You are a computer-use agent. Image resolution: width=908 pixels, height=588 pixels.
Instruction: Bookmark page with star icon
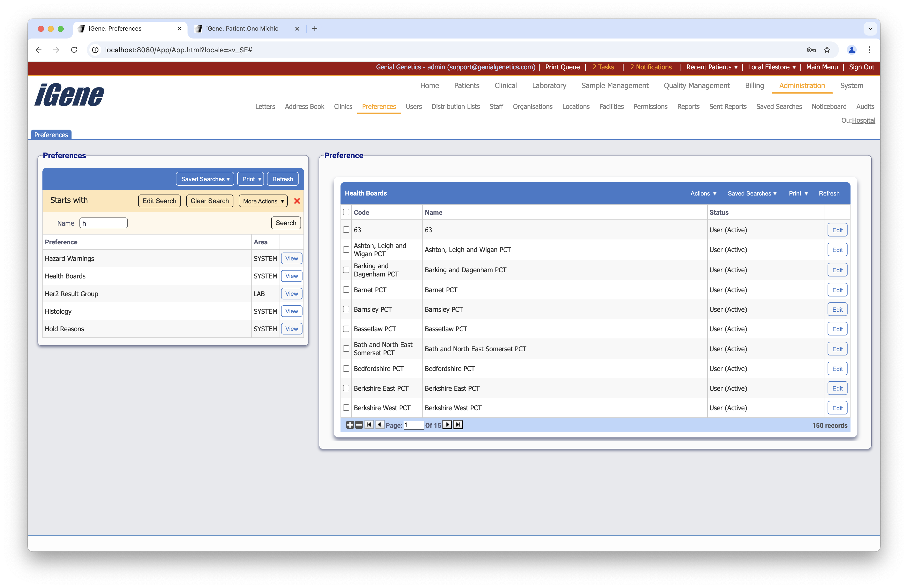[x=827, y=50]
